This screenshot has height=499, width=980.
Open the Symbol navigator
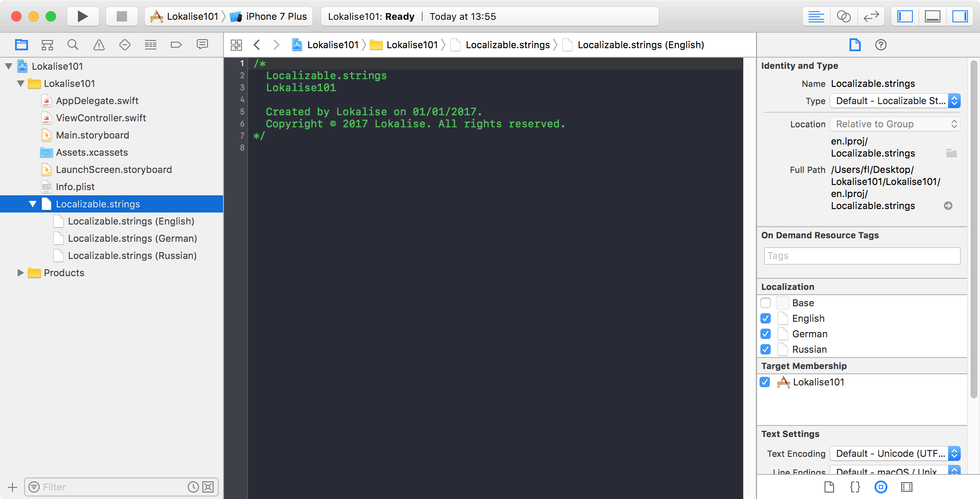pyautogui.click(x=47, y=45)
